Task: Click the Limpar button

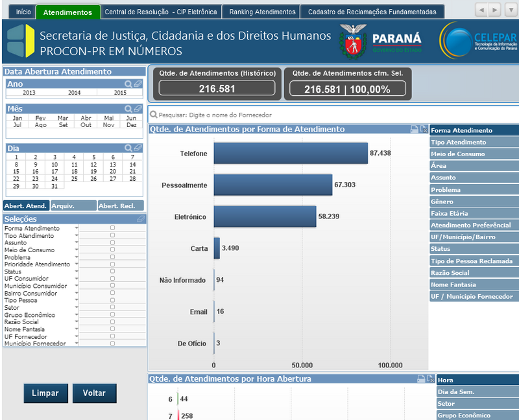Action: (x=45, y=393)
